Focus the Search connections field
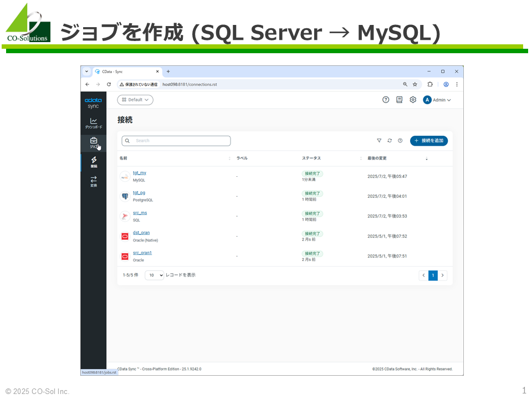Viewport: 532px width, 399px height. (x=176, y=141)
